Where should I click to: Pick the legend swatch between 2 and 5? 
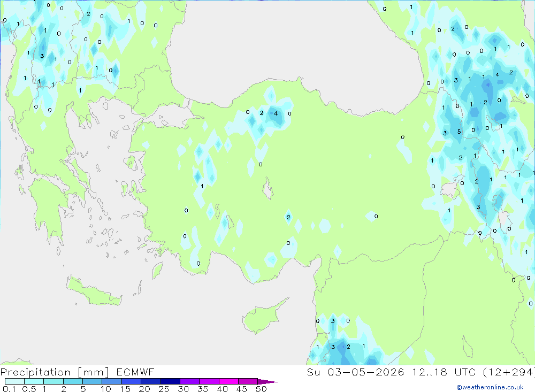pyautogui.click(x=73, y=381)
